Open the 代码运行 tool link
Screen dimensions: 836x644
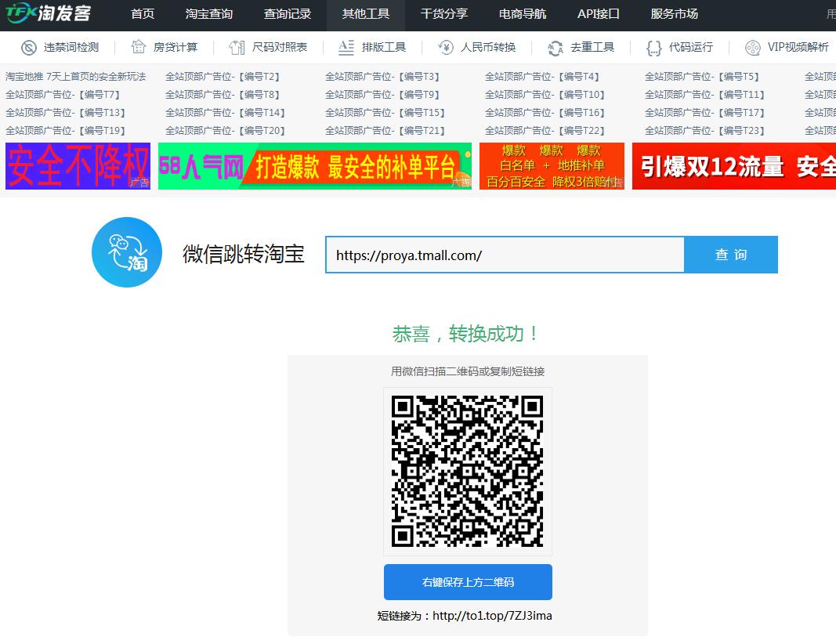tap(690, 48)
